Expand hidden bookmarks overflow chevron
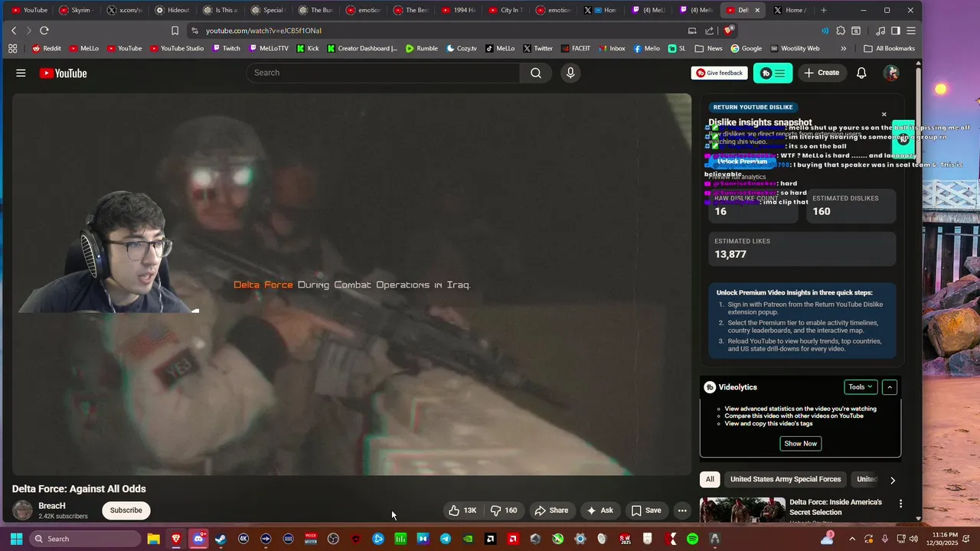Viewport: 980px width, 551px height. 844,48
